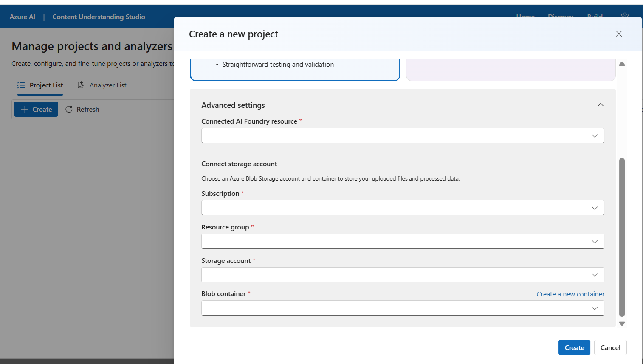643x364 pixels.
Task: Switch to the Project List tab
Action: 46,85
